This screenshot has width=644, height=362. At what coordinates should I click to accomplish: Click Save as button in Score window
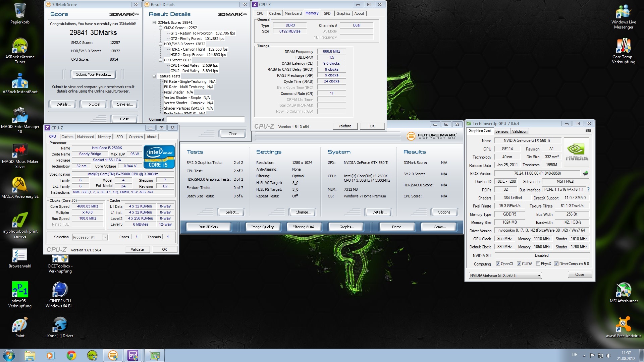coord(125,104)
